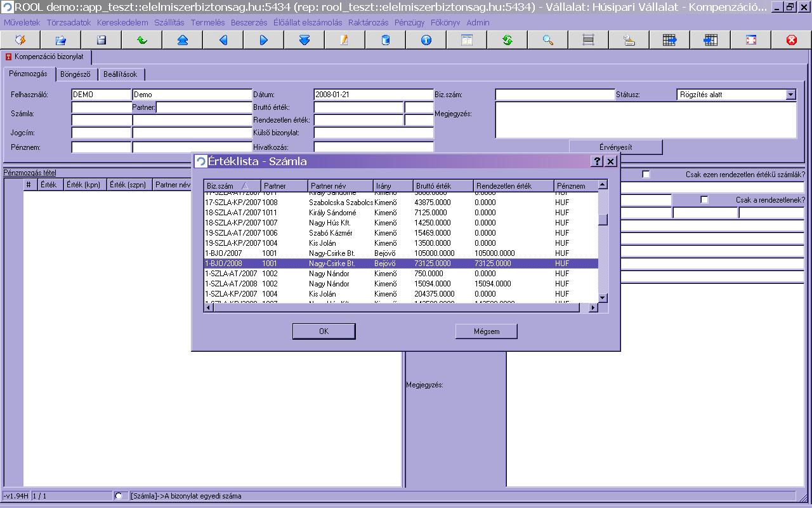This screenshot has width=812, height=508.
Task: Click the pencil edit toolbar icon
Action: pos(344,40)
